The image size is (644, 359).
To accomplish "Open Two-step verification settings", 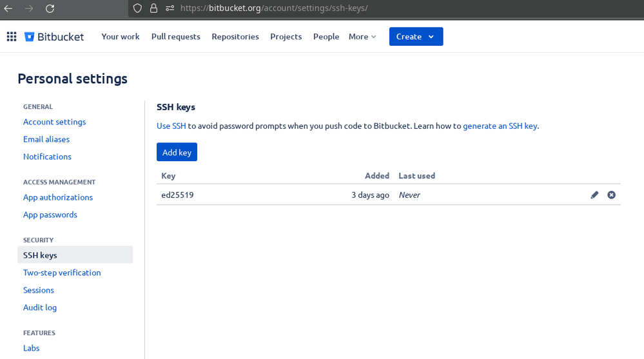I will pos(62,273).
